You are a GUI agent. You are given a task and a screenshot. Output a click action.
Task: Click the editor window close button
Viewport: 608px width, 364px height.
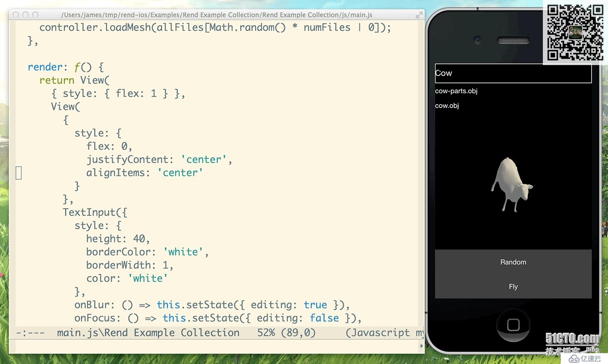[16, 15]
